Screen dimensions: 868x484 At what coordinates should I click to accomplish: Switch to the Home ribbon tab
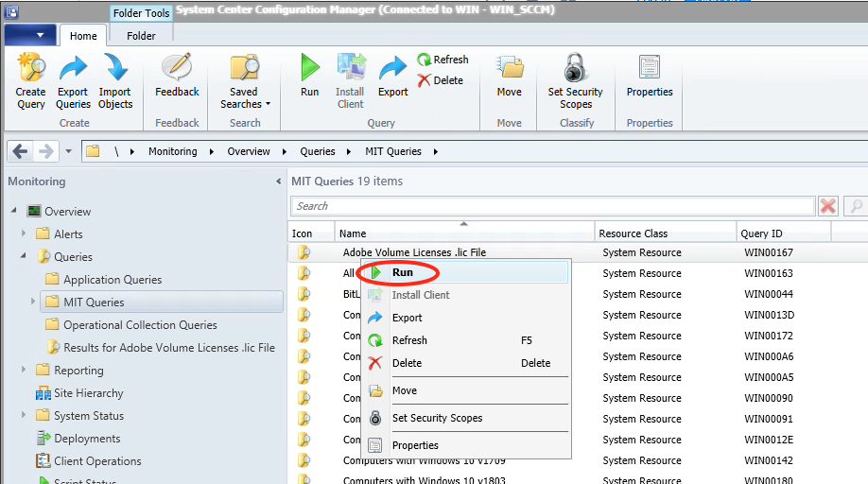point(83,35)
